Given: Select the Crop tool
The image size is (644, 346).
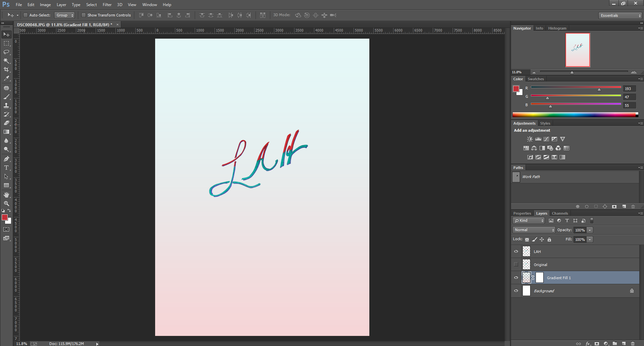Looking at the screenshot, I should click(6, 70).
